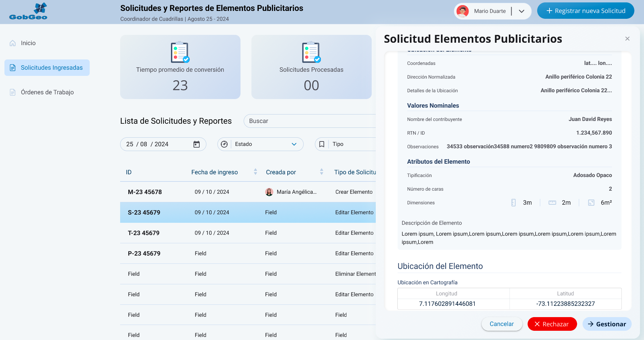Image resolution: width=644 pixels, height=340 pixels.
Task: Go to Órdenes de Trabajo
Action: coord(47,92)
